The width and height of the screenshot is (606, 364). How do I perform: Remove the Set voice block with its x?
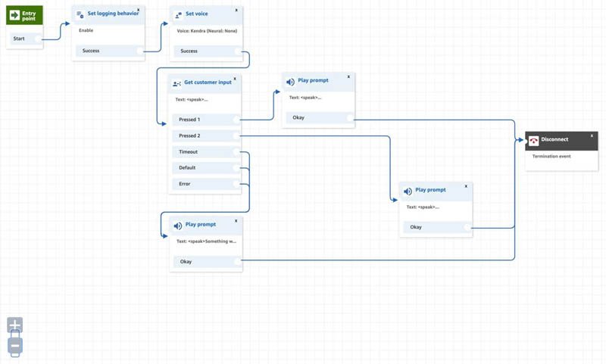[x=236, y=10]
